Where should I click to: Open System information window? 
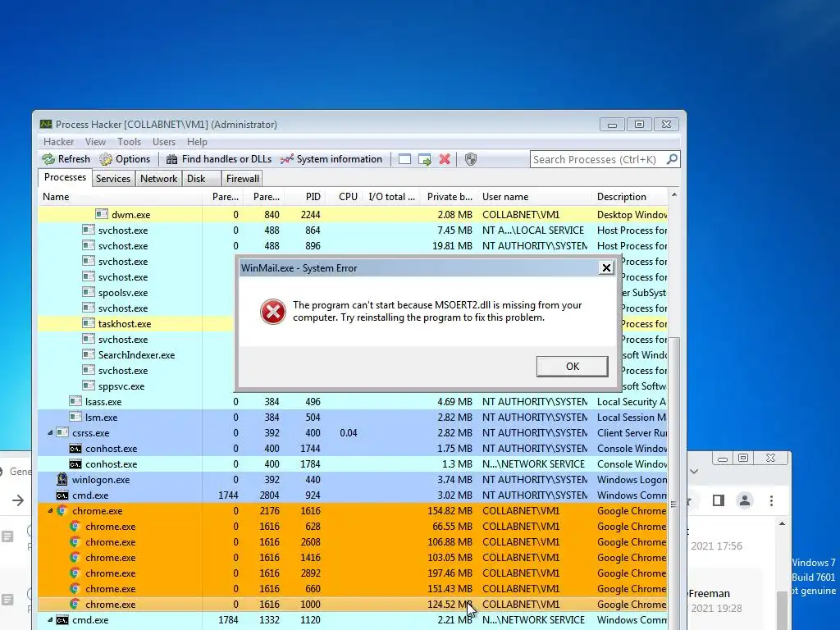click(331, 159)
